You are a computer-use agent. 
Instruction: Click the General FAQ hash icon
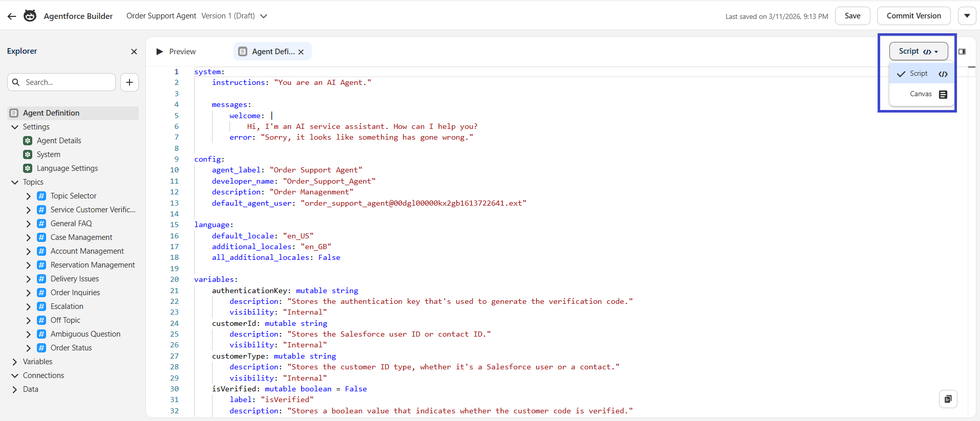(x=41, y=224)
